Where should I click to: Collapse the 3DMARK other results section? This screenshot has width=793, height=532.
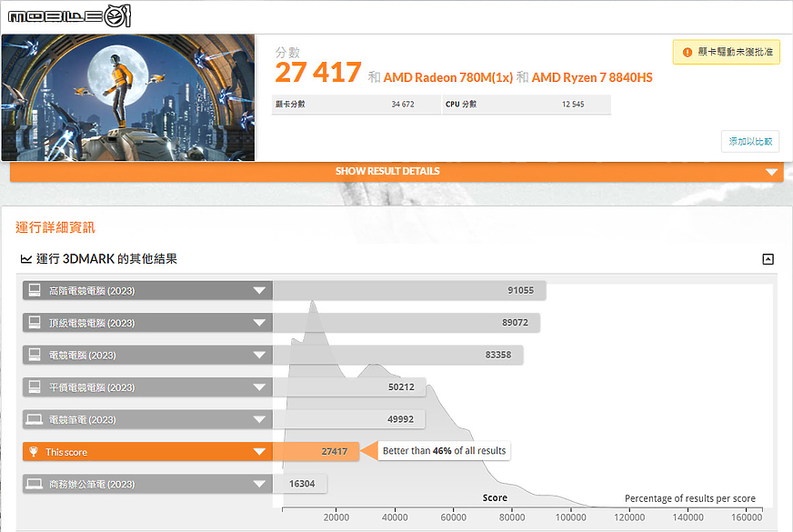tap(768, 259)
